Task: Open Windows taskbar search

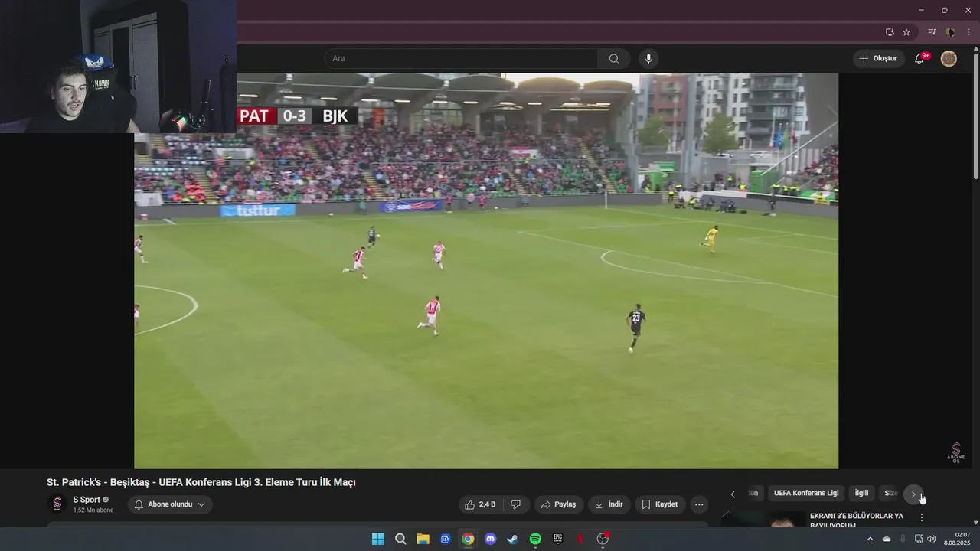Action: 400,539
